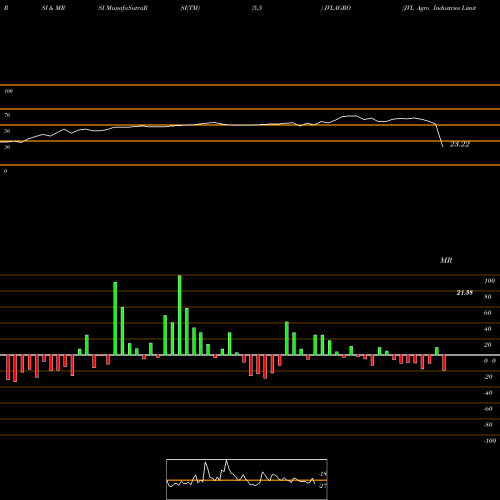Click the '-18' value in mini chart

pyautogui.click(x=323, y=474)
